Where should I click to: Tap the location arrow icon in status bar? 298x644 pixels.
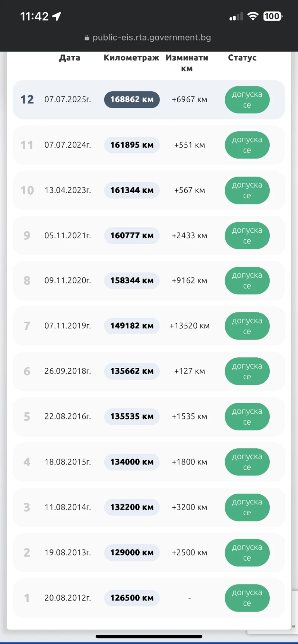coord(57,16)
